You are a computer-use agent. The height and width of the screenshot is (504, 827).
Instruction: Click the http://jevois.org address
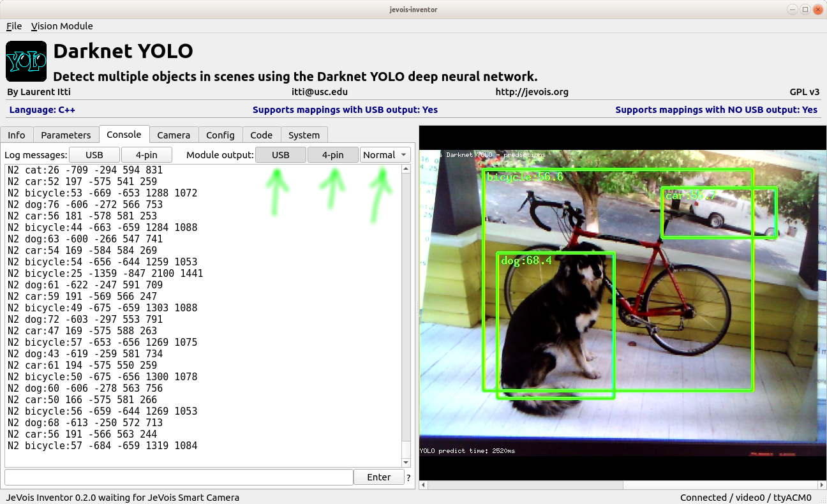click(532, 92)
